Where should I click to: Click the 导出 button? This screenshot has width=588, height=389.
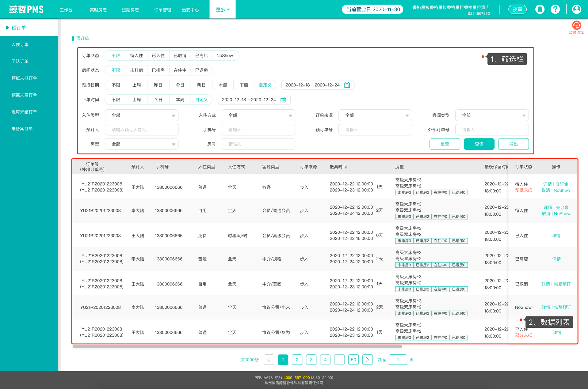(x=513, y=144)
